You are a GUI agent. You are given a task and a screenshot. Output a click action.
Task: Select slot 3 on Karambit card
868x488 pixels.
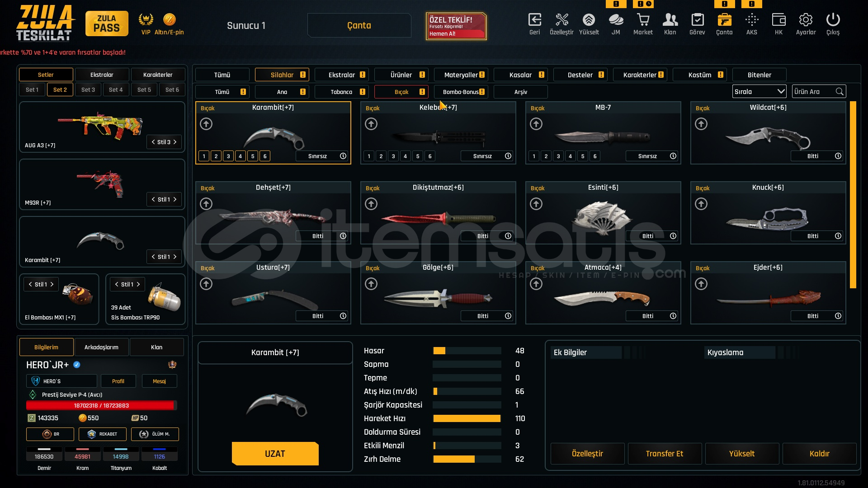pos(228,156)
